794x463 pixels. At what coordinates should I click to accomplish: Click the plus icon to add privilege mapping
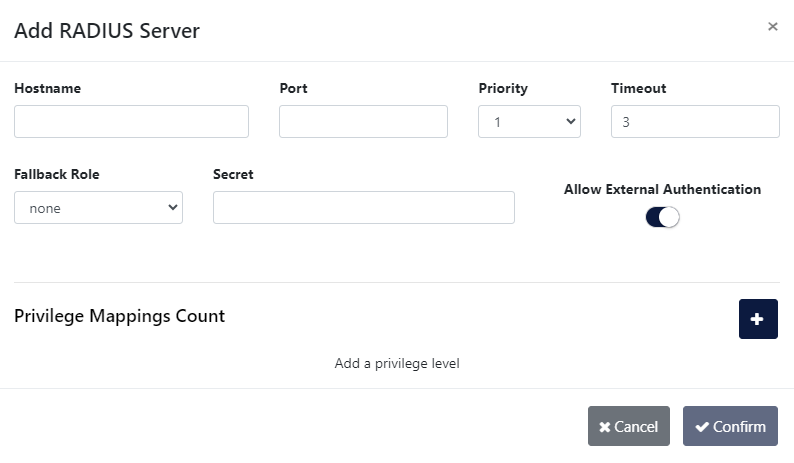(x=757, y=319)
